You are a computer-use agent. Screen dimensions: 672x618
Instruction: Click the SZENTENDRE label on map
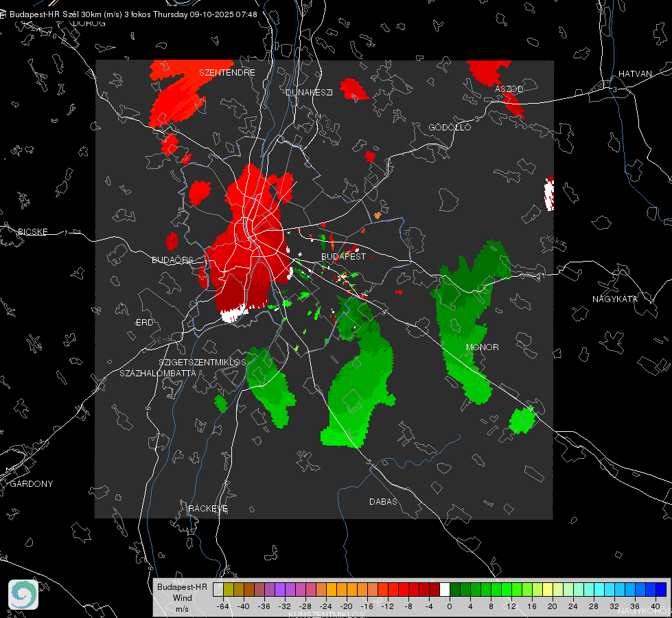[x=227, y=73]
